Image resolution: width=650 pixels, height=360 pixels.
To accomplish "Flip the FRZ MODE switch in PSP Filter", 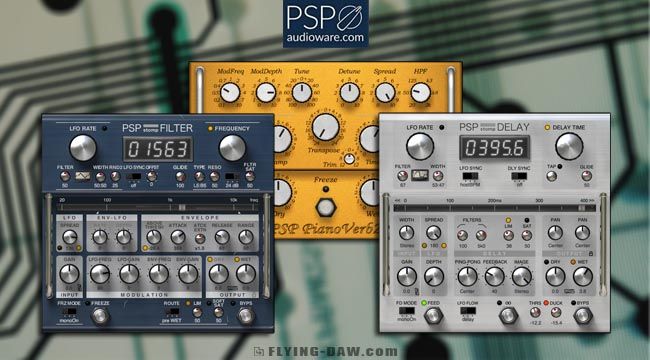I will point(69,311).
